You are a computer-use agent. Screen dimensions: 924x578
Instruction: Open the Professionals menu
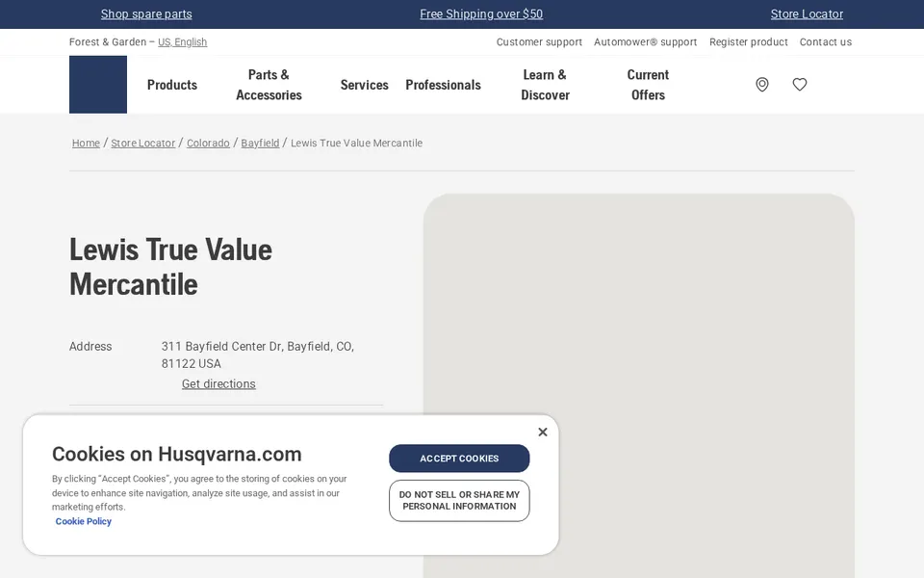[x=443, y=85]
